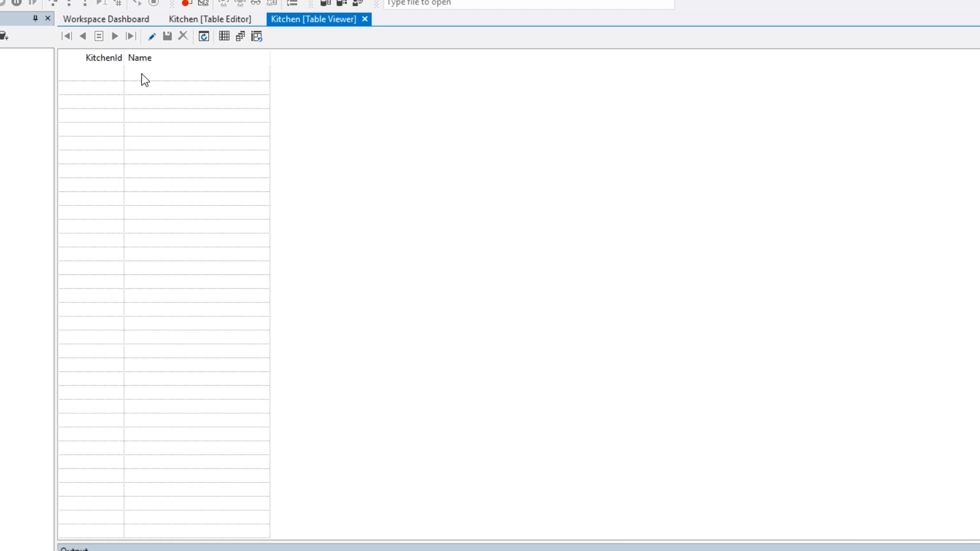Screen dimensions: 980x551
Task: Open the database dropdown icon at left
Action: (x=4, y=36)
